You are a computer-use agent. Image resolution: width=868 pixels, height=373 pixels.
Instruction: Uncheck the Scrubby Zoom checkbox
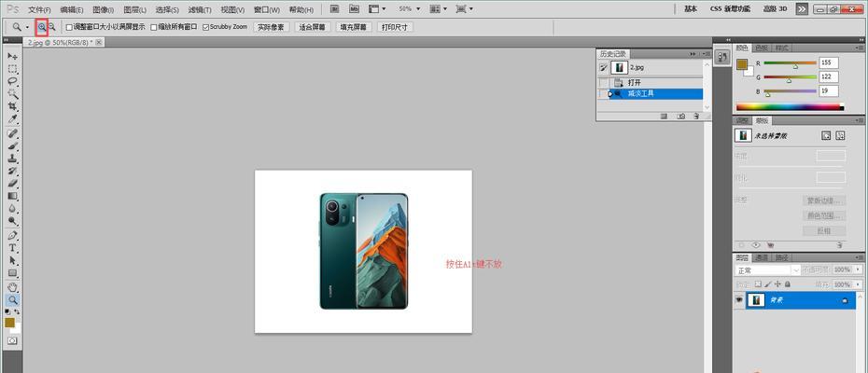(206, 26)
